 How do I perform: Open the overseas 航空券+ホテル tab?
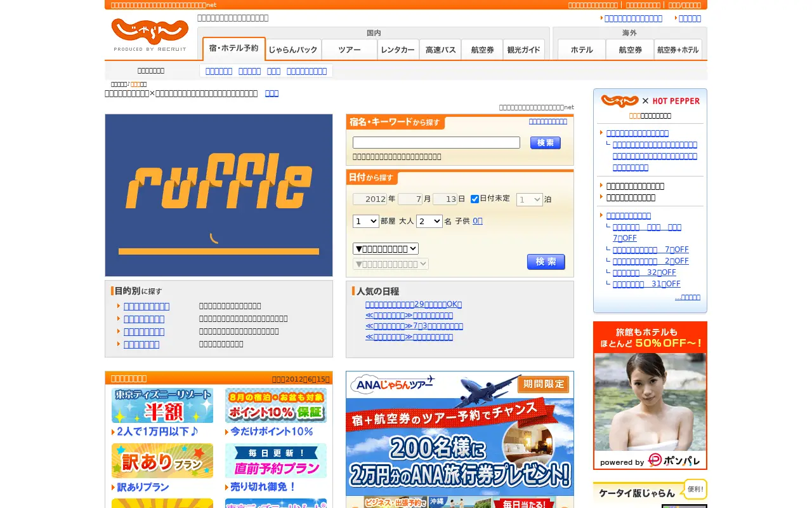[x=678, y=50]
